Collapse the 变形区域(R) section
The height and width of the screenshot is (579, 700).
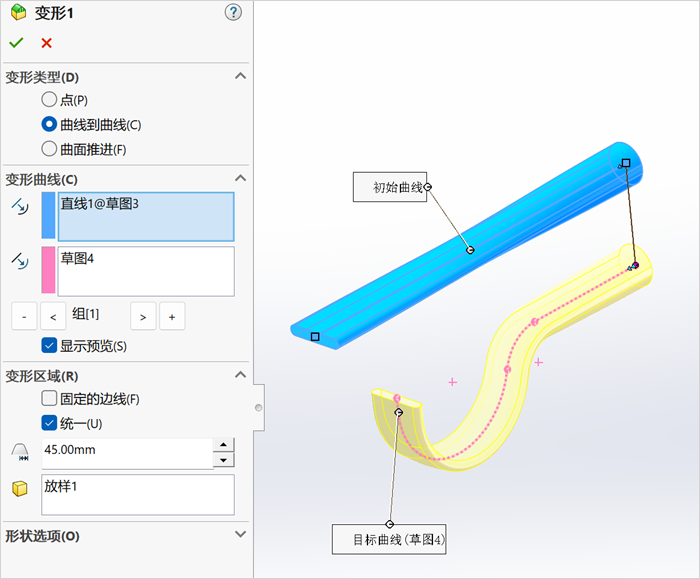click(x=240, y=375)
